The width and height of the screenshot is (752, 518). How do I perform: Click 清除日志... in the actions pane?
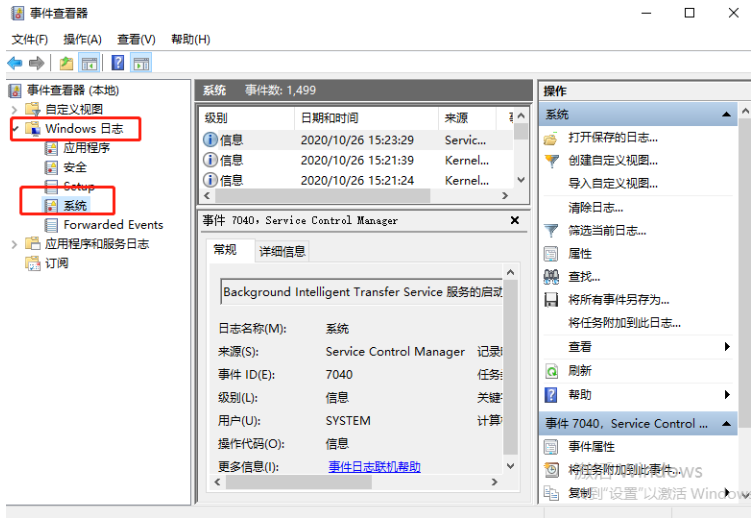point(595,207)
